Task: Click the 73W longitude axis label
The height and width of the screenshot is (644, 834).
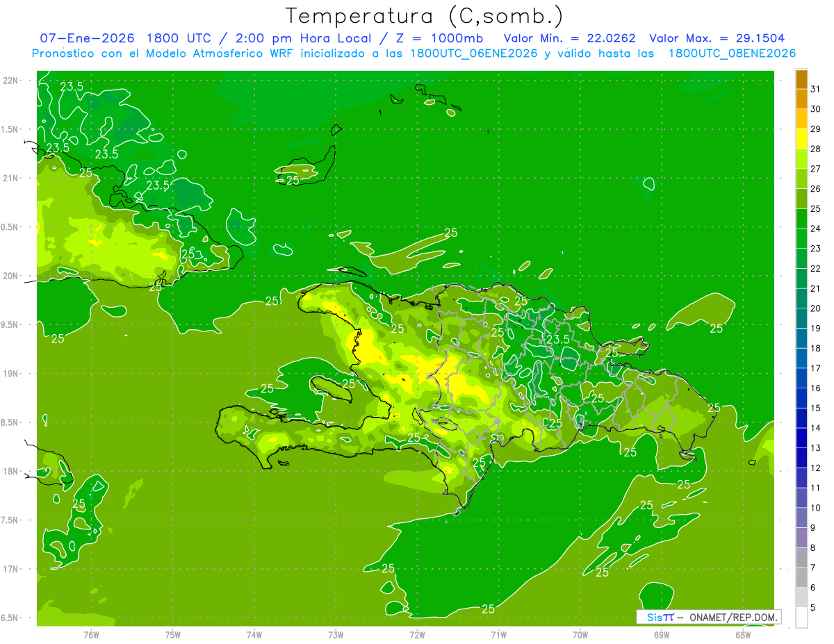Action: tap(336, 634)
